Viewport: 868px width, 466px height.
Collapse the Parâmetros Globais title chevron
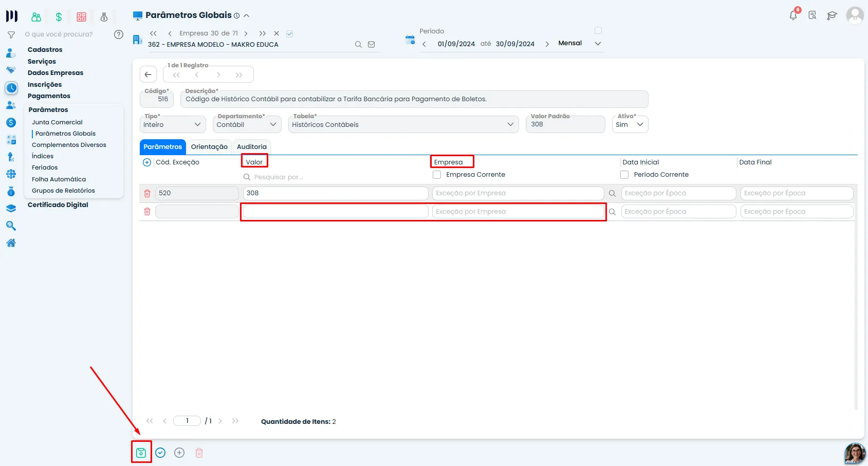click(x=247, y=16)
